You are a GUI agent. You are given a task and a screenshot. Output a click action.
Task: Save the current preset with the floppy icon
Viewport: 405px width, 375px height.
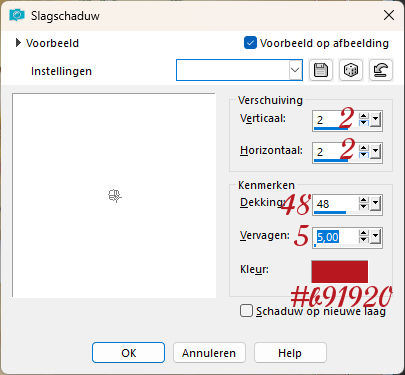[x=321, y=70]
